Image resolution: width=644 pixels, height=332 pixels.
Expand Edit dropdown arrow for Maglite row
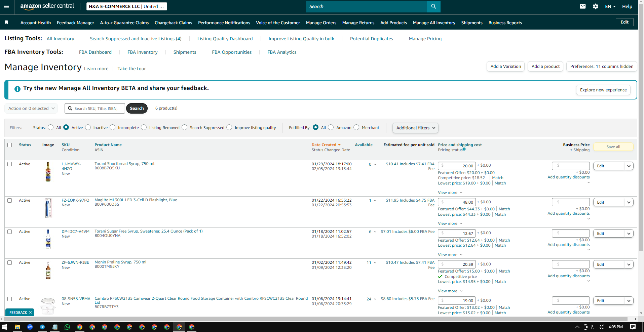tap(629, 202)
